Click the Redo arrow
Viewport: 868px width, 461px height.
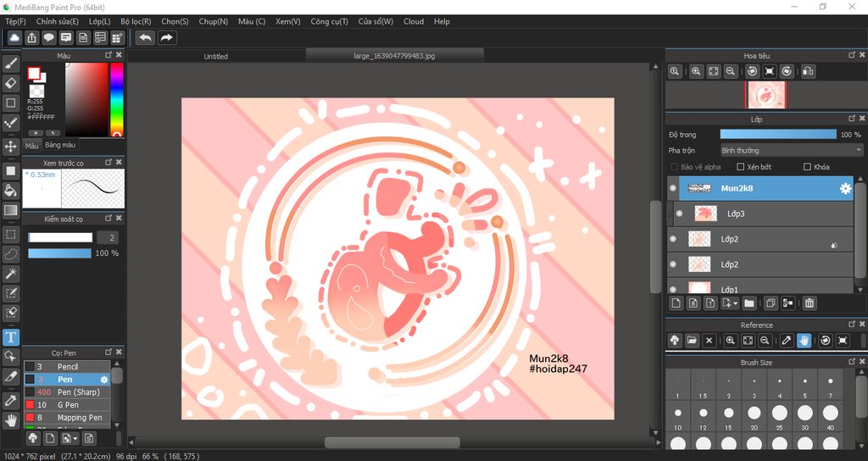[166, 37]
